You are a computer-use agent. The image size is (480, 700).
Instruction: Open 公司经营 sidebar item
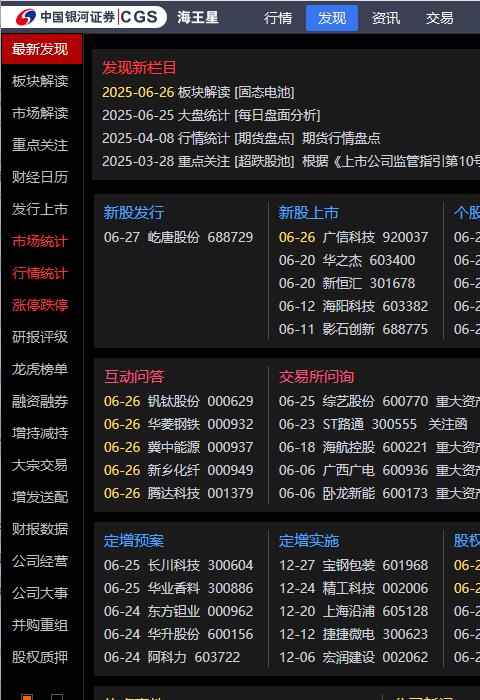pos(40,561)
